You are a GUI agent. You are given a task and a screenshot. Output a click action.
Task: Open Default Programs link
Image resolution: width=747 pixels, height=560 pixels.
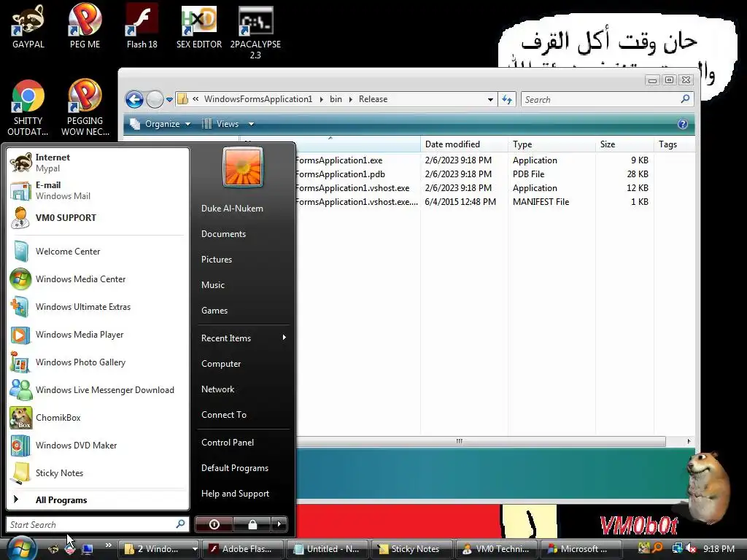244,468
